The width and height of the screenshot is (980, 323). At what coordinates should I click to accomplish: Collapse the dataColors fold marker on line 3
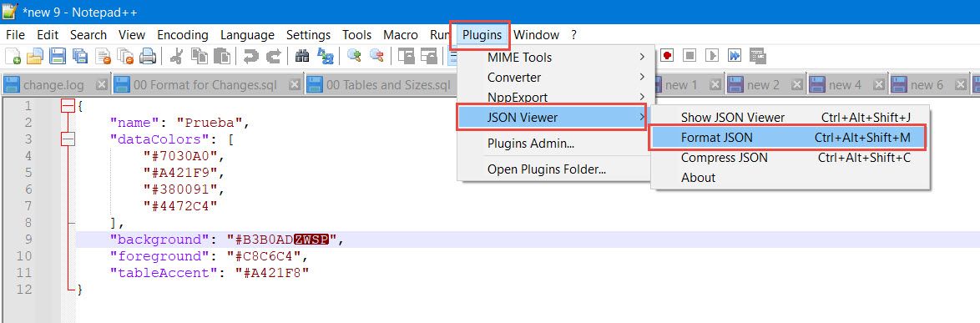click(68, 139)
